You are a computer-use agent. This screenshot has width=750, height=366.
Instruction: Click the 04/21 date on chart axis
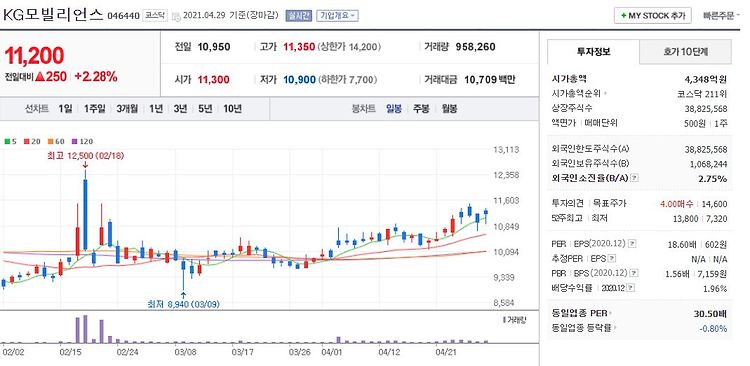(445, 352)
